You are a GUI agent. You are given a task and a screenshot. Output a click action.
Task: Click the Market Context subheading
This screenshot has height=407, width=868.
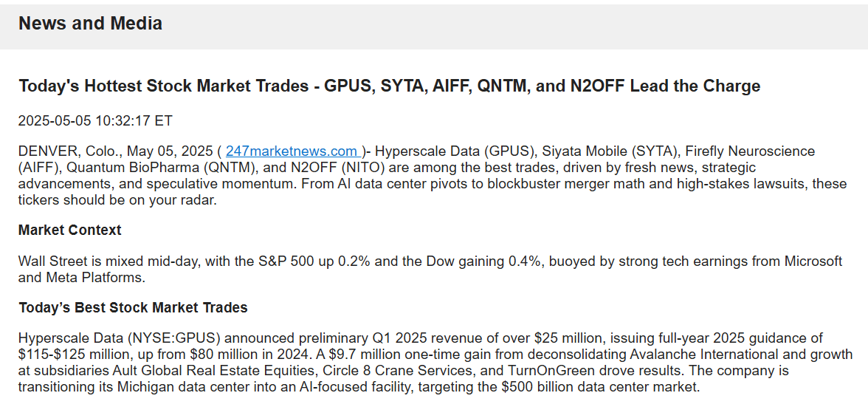coord(70,230)
